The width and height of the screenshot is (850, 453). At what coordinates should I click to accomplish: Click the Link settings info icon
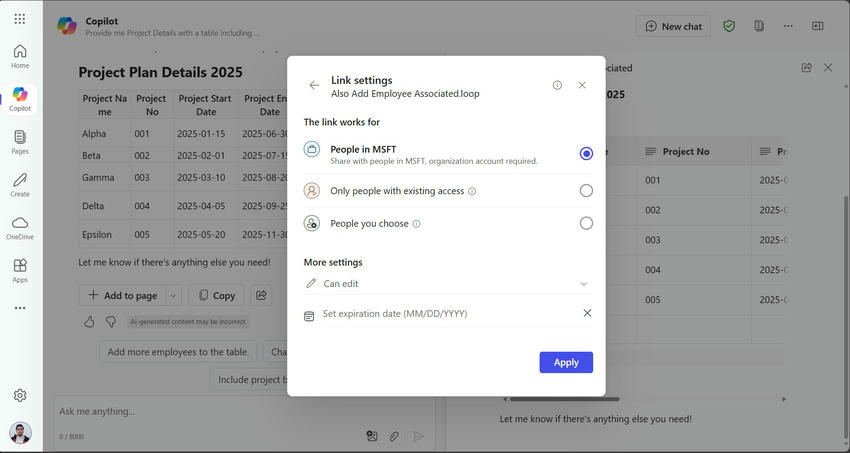557,86
